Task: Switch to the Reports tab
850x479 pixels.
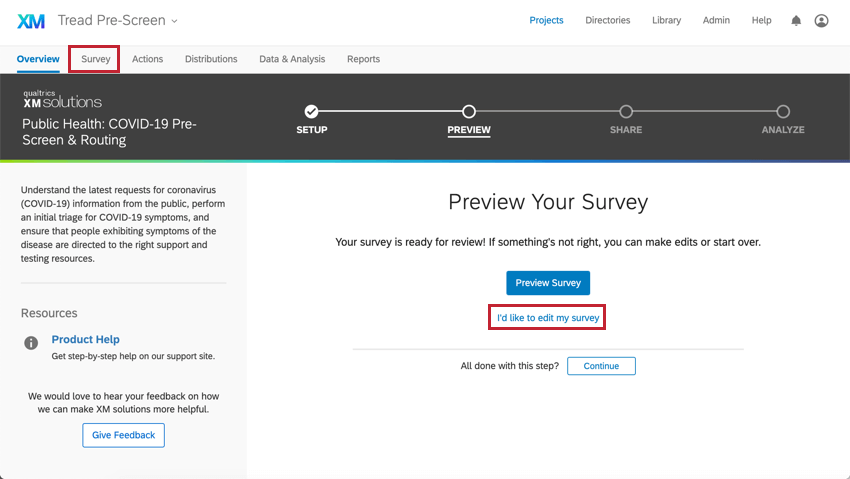Action: click(363, 59)
